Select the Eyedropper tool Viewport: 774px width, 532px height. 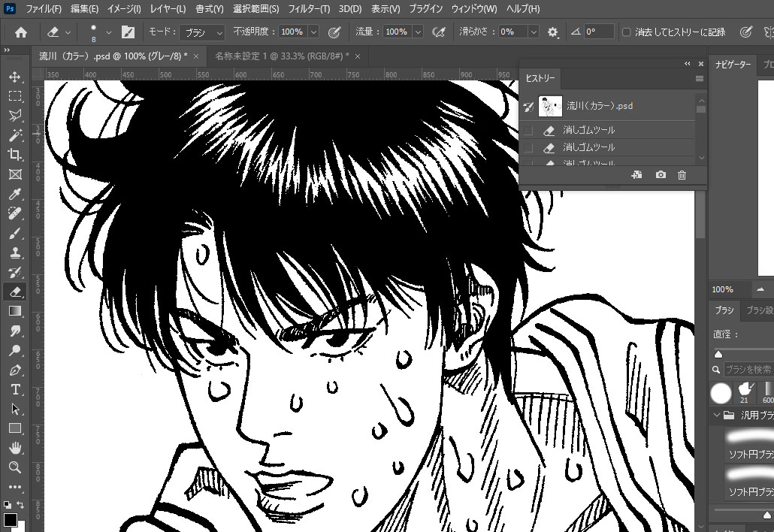(15, 194)
